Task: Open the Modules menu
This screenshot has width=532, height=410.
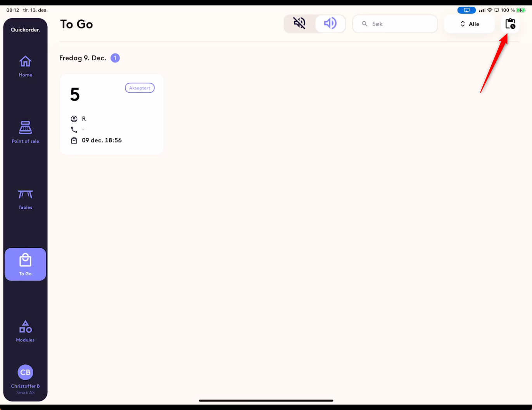Action: [25, 331]
